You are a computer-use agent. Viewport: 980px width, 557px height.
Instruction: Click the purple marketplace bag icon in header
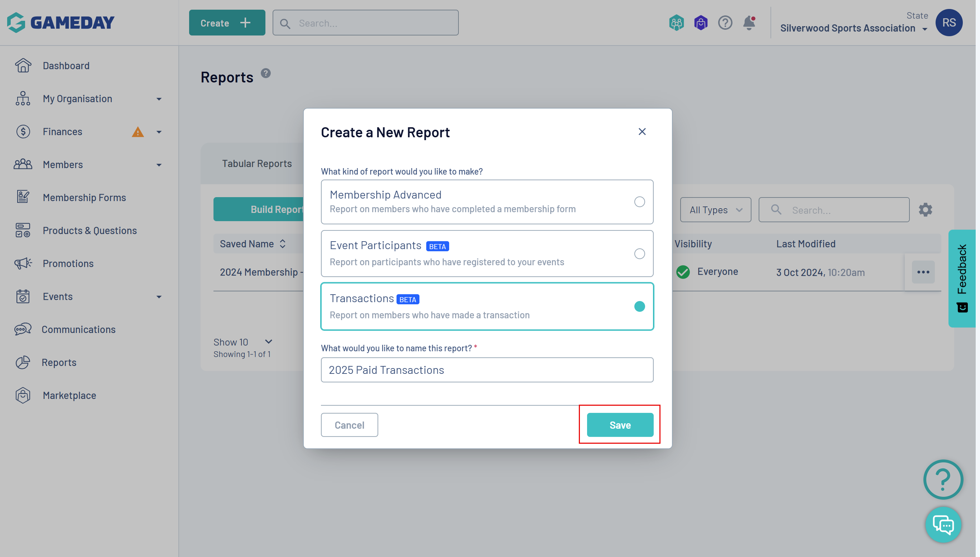[700, 23]
